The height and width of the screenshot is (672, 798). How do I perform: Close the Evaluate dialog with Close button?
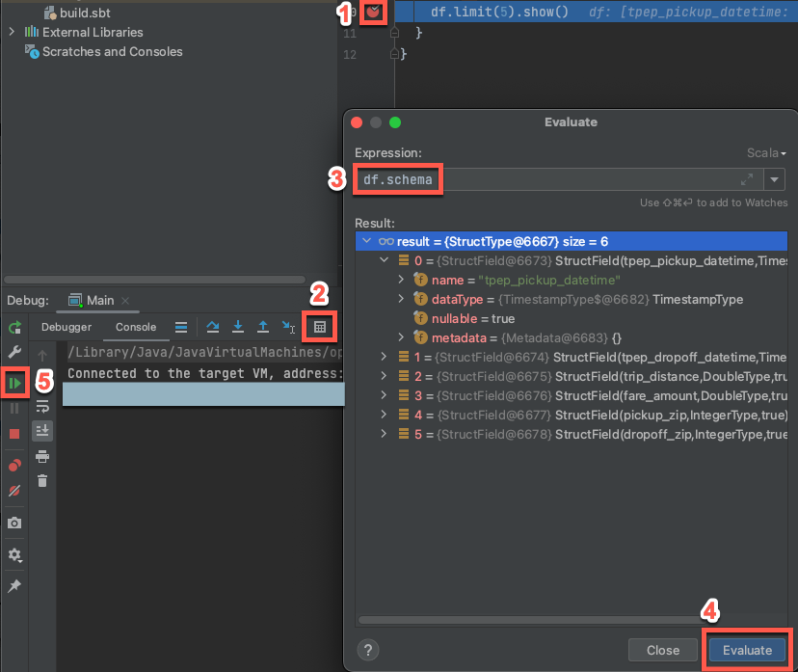click(x=663, y=650)
